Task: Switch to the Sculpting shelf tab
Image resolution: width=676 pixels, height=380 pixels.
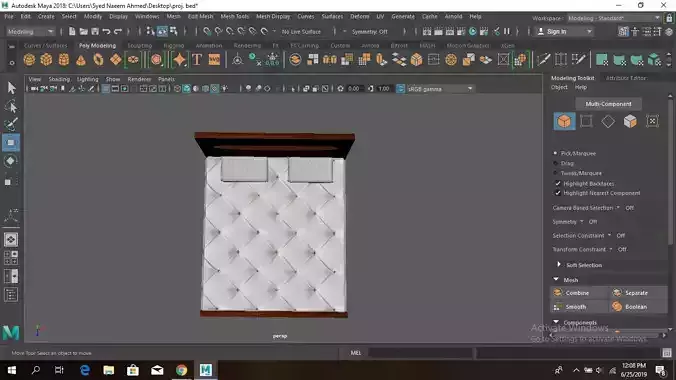Action: (x=140, y=45)
